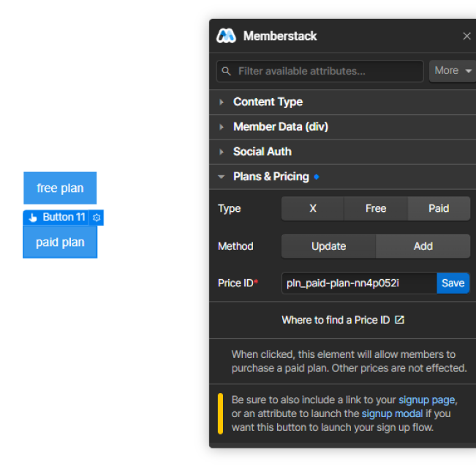Set Type to X
Screen dimensions: 476x466
tap(313, 209)
